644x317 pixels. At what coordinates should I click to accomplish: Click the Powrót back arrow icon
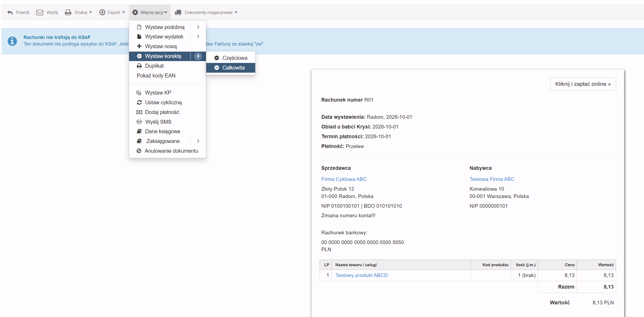click(10, 12)
